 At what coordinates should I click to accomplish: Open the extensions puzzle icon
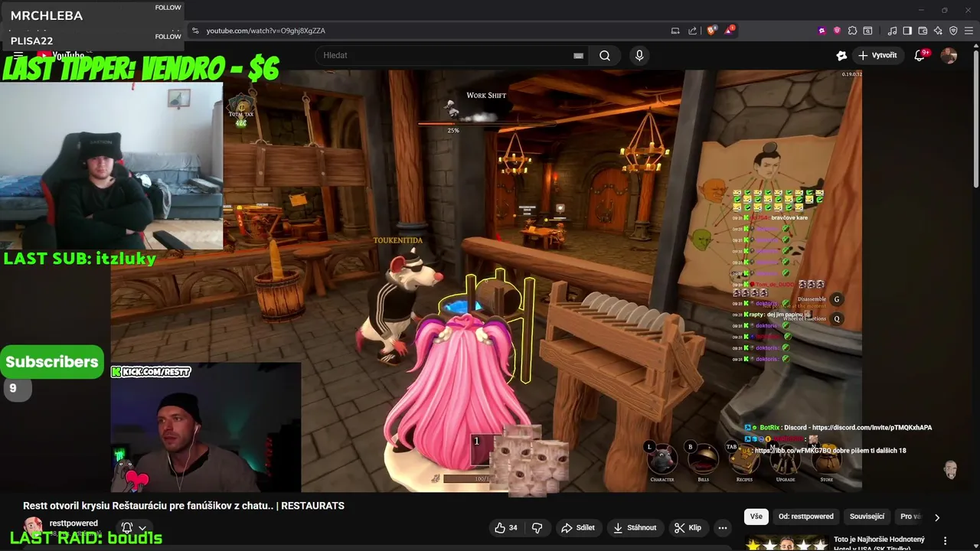pyautogui.click(x=852, y=31)
